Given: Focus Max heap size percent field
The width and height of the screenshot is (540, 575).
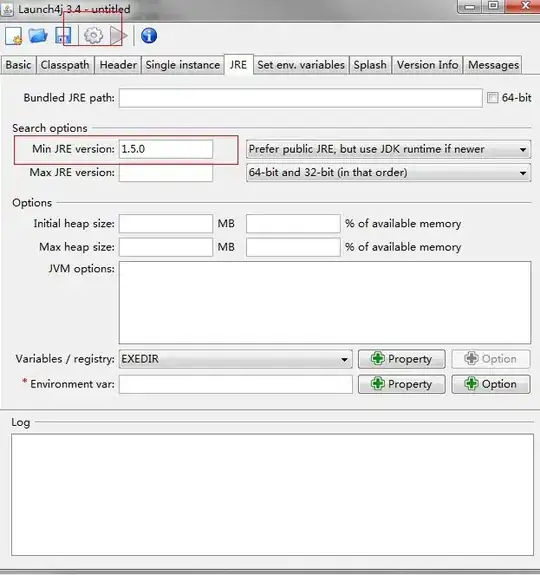Looking at the screenshot, I should tap(293, 247).
